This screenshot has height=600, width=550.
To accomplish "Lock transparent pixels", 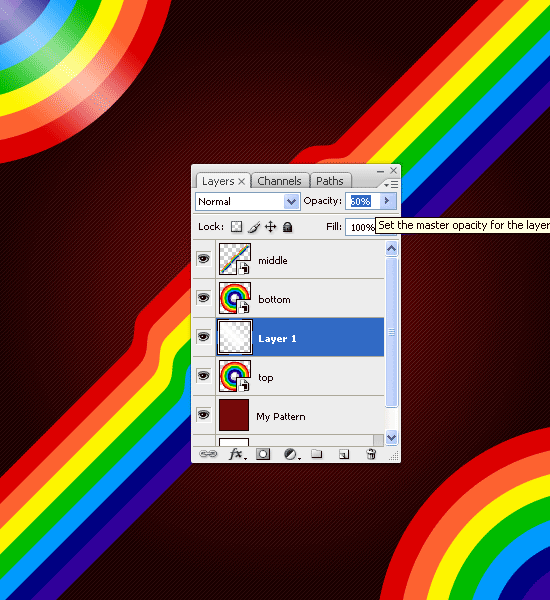I will 237,227.
